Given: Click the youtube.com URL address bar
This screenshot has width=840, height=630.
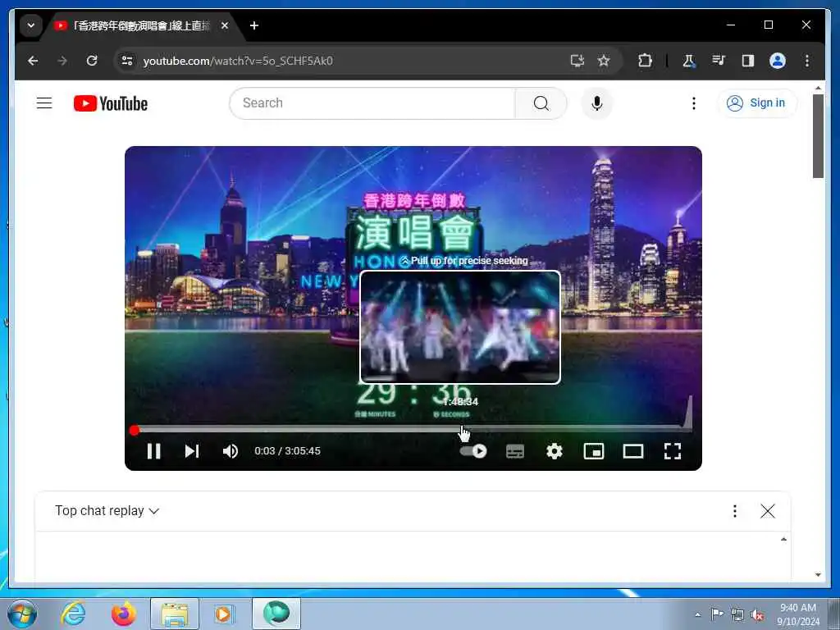Looking at the screenshot, I should 238,61.
